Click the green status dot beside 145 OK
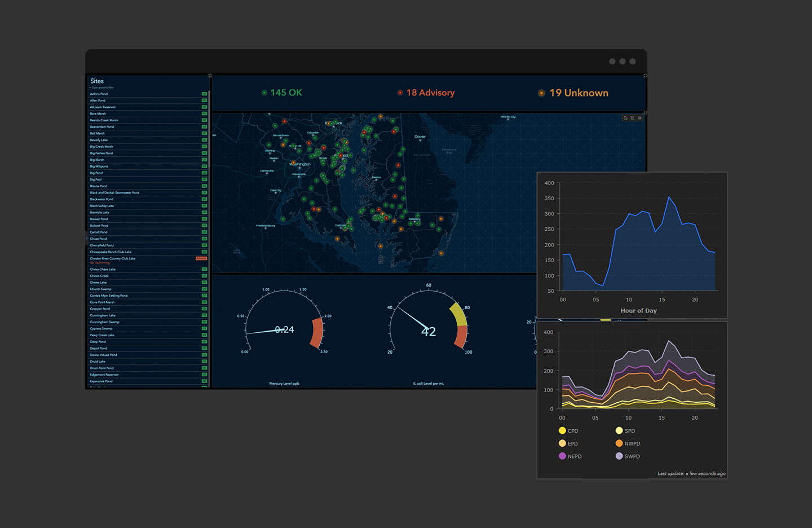 point(264,93)
